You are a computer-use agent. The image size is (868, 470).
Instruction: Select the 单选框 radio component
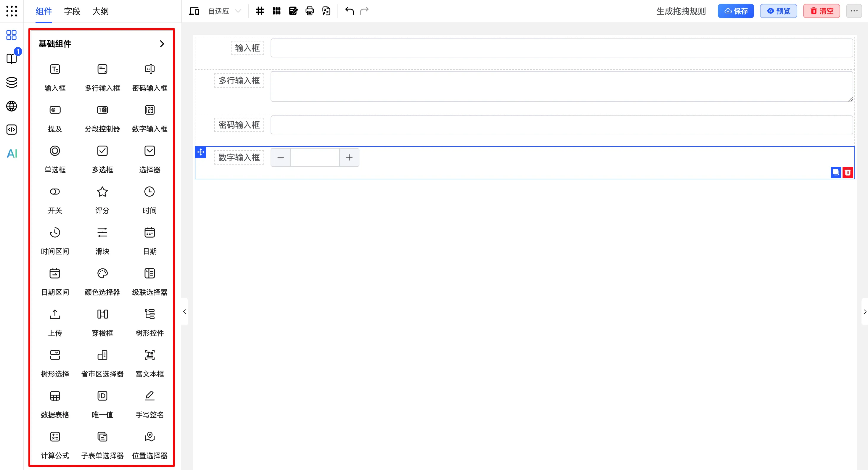pos(55,151)
